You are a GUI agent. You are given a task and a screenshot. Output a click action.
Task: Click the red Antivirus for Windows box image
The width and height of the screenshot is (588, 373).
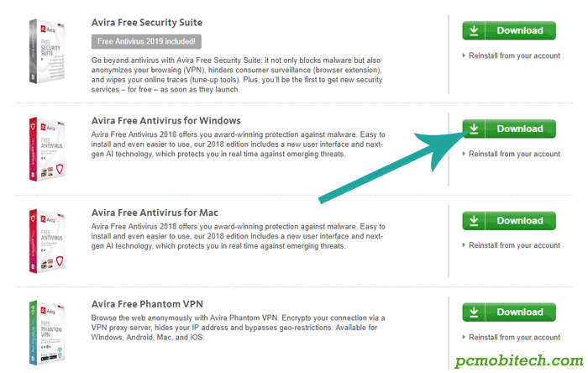coord(47,150)
